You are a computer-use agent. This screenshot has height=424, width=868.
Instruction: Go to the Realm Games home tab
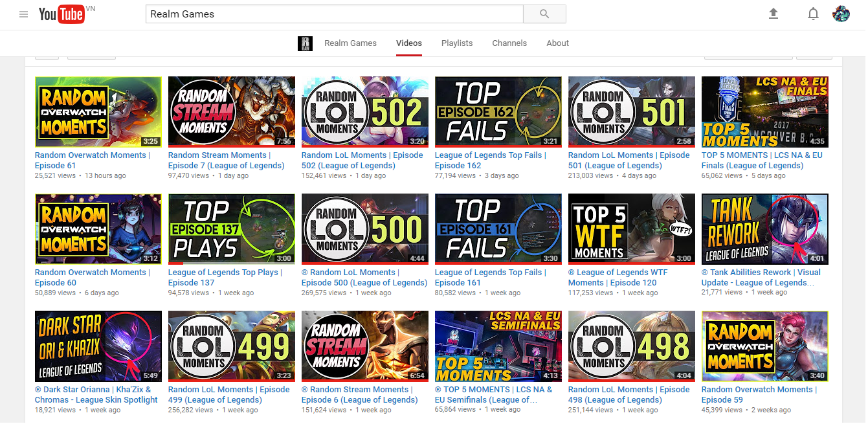coord(350,43)
